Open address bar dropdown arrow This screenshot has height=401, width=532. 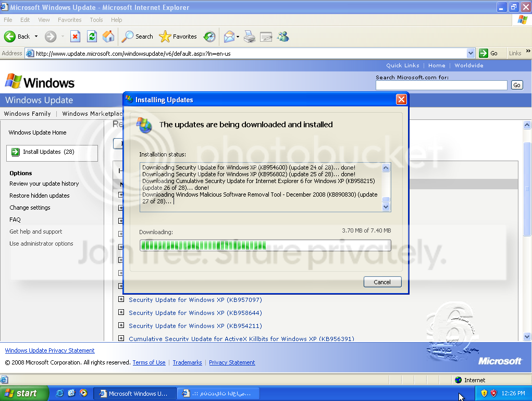(471, 53)
